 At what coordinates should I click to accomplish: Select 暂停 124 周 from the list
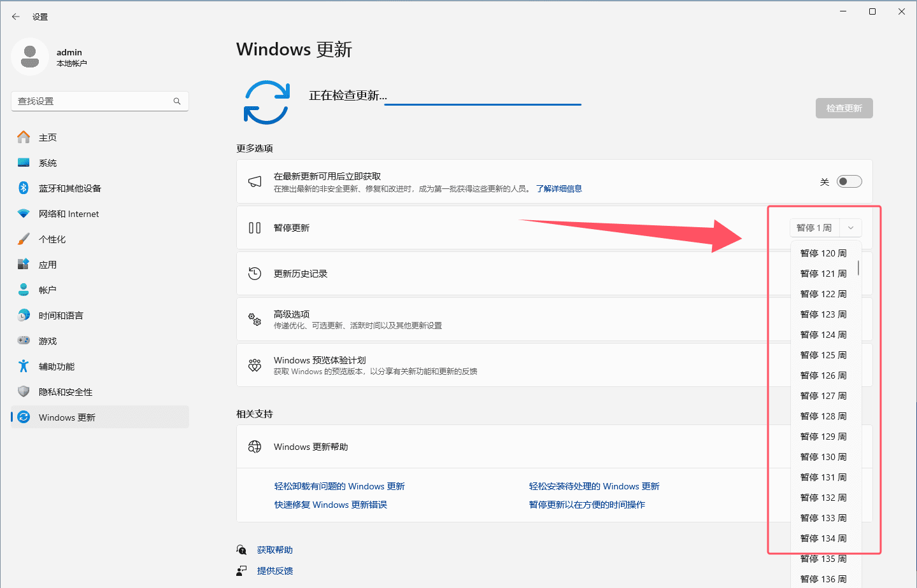point(823,335)
